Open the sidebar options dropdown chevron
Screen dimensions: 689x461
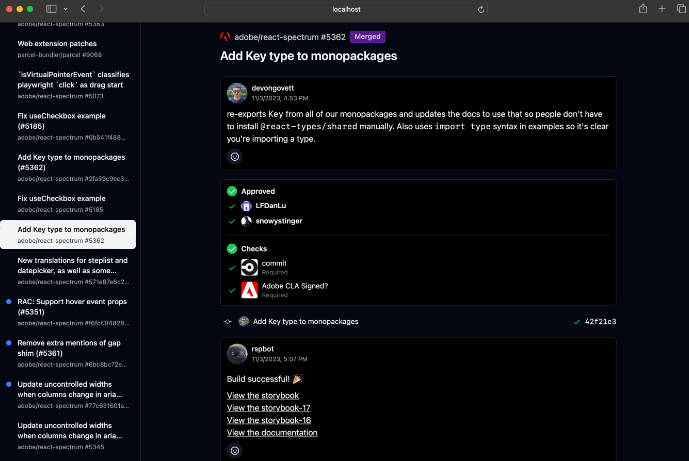66,9
